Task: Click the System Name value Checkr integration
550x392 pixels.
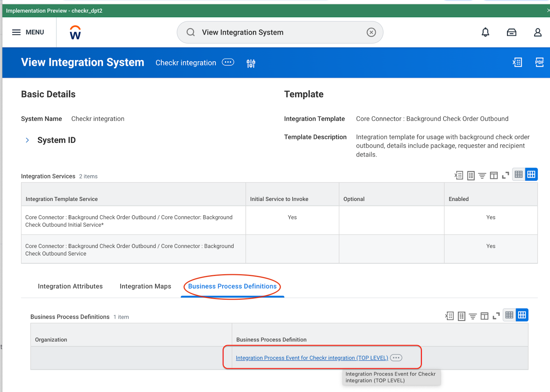Action: point(98,119)
